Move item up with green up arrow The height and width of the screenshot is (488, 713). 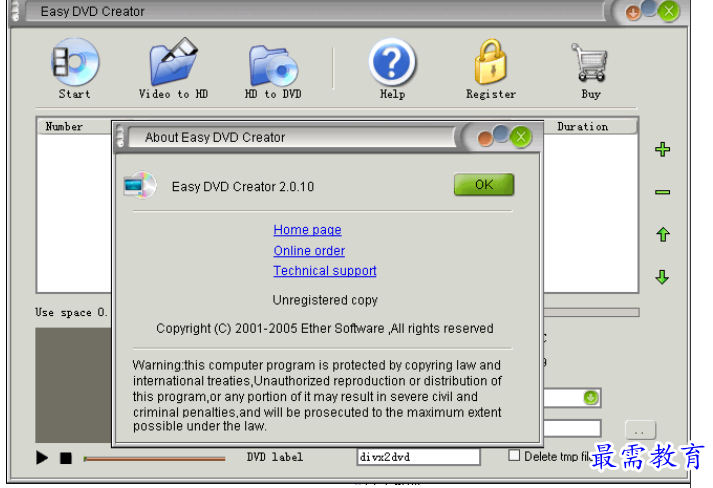[x=663, y=234]
